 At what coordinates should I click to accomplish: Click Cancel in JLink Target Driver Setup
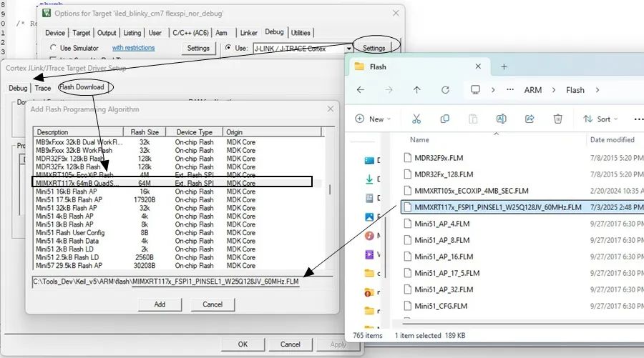290,344
